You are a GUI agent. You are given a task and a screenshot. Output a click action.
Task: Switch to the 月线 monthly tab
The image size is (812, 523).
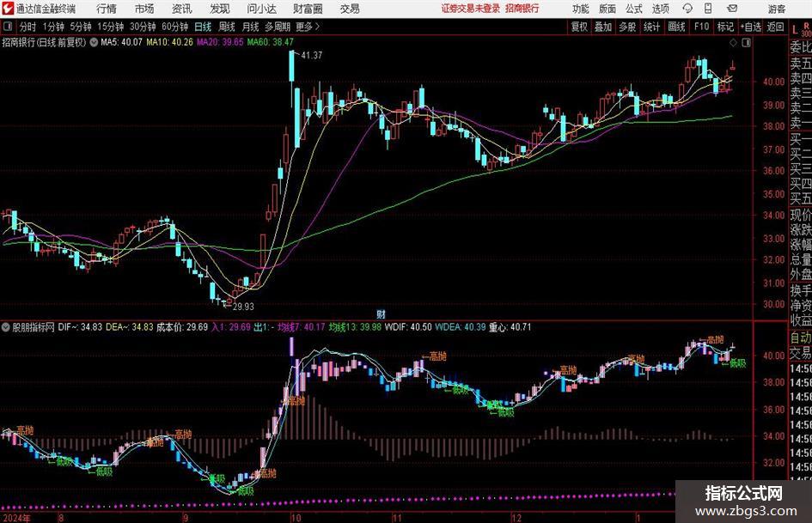(x=250, y=27)
